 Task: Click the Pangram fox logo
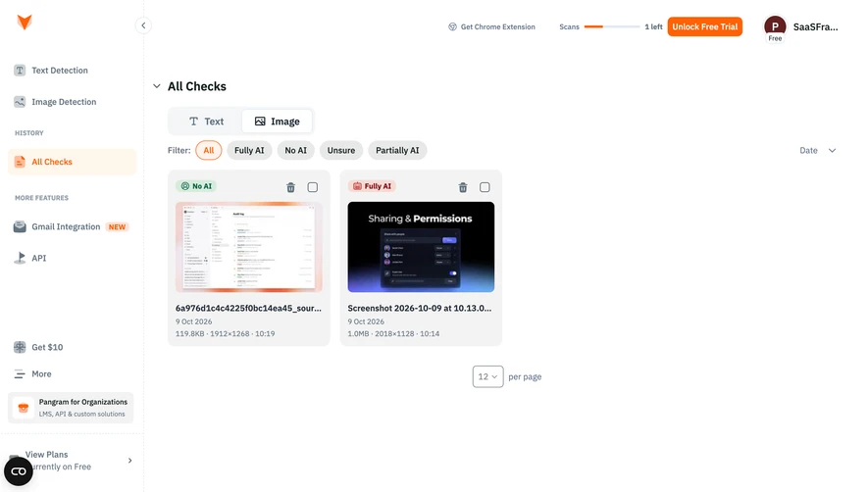tap(25, 23)
